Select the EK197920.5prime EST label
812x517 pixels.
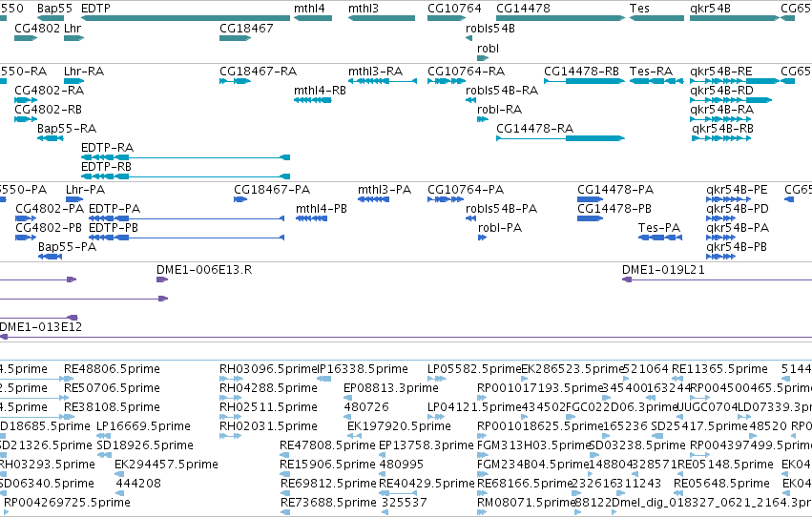click(399, 427)
